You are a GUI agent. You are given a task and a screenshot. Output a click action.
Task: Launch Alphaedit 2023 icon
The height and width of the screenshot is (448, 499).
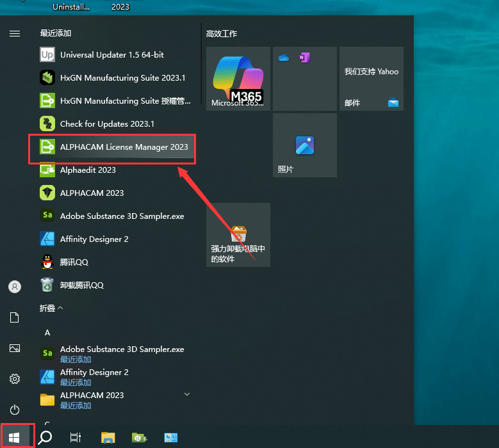[47, 170]
